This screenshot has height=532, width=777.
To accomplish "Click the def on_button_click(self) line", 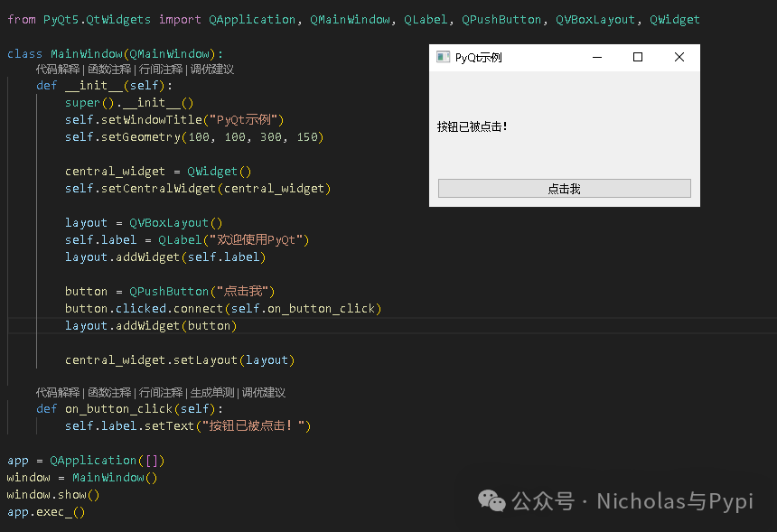I will click(129, 409).
